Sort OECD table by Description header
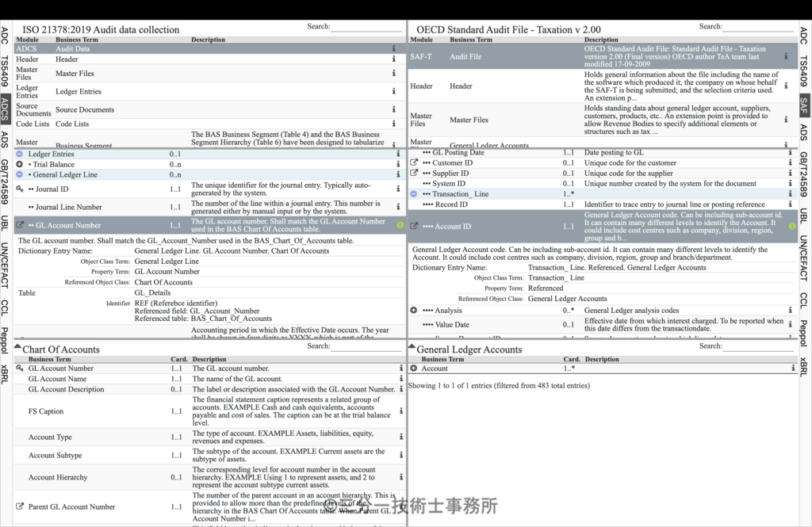Viewport: 812px width, 527px height. 601,40
